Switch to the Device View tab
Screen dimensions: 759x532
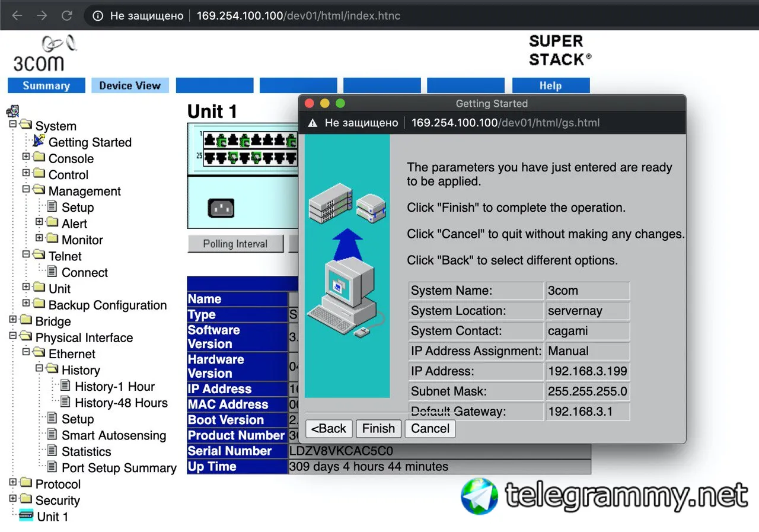coord(130,85)
